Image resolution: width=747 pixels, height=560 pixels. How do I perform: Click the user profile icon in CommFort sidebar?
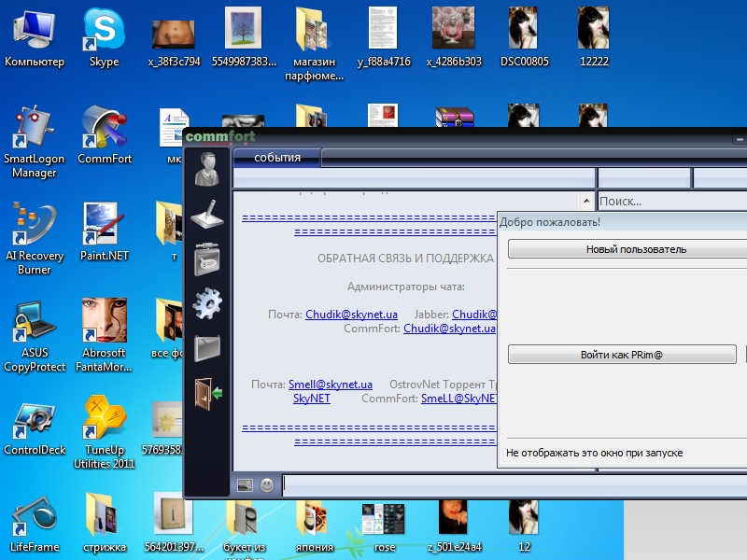click(x=206, y=169)
